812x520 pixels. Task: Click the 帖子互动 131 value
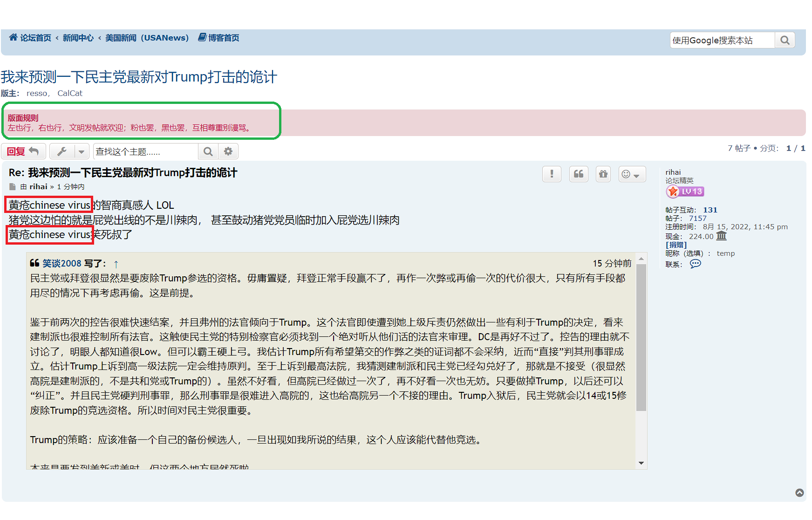point(710,210)
